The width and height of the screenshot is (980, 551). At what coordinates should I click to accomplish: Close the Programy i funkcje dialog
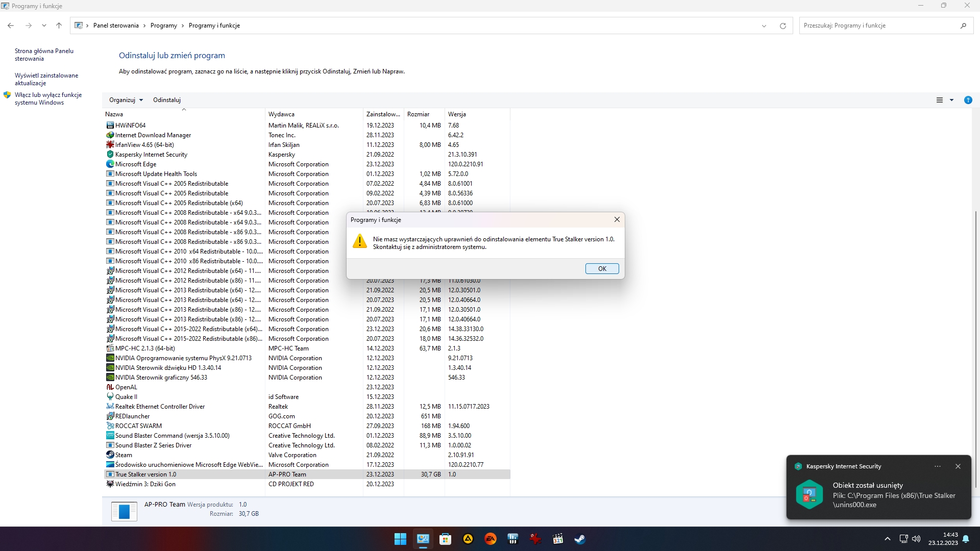(617, 220)
